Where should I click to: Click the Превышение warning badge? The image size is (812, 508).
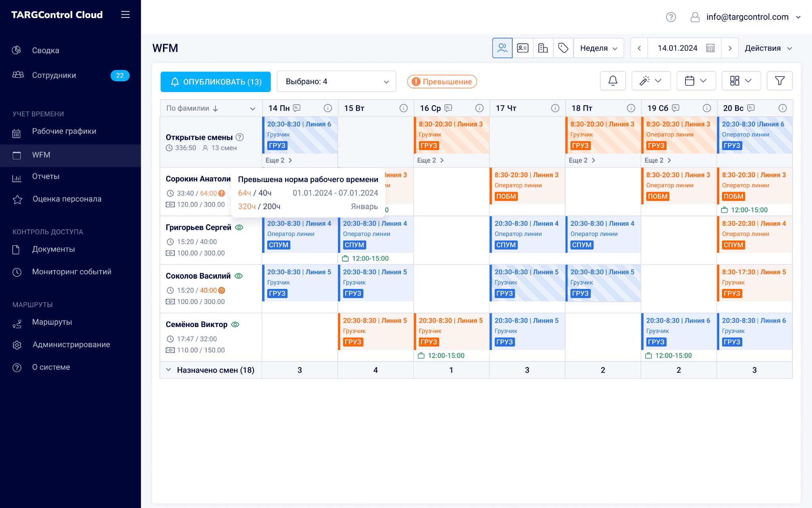click(442, 81)
